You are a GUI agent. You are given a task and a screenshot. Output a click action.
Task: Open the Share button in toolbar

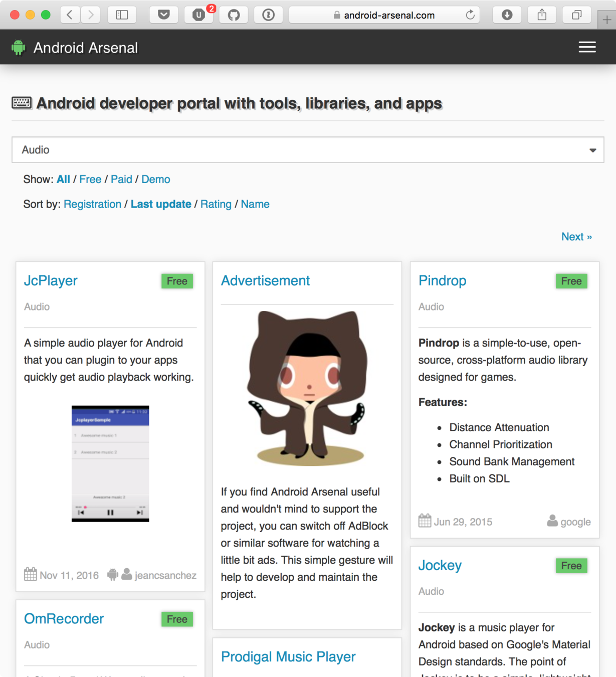coord(542,15)
